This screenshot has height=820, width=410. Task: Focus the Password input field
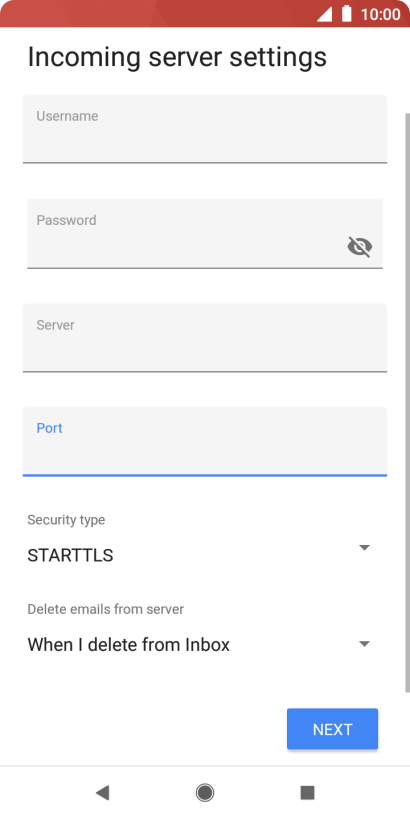(205, 234)
